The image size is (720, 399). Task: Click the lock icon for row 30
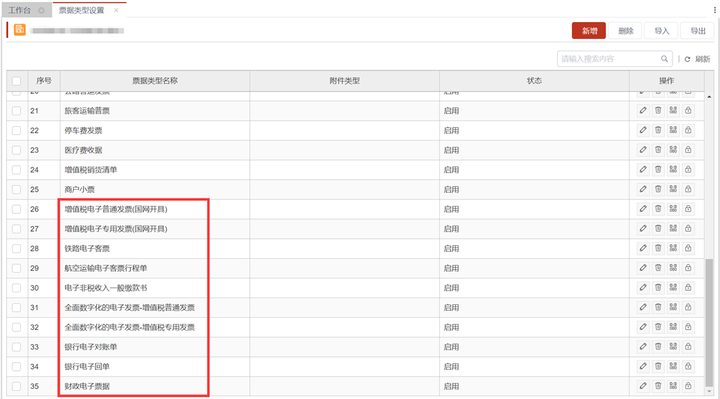(x=688, y=287)
